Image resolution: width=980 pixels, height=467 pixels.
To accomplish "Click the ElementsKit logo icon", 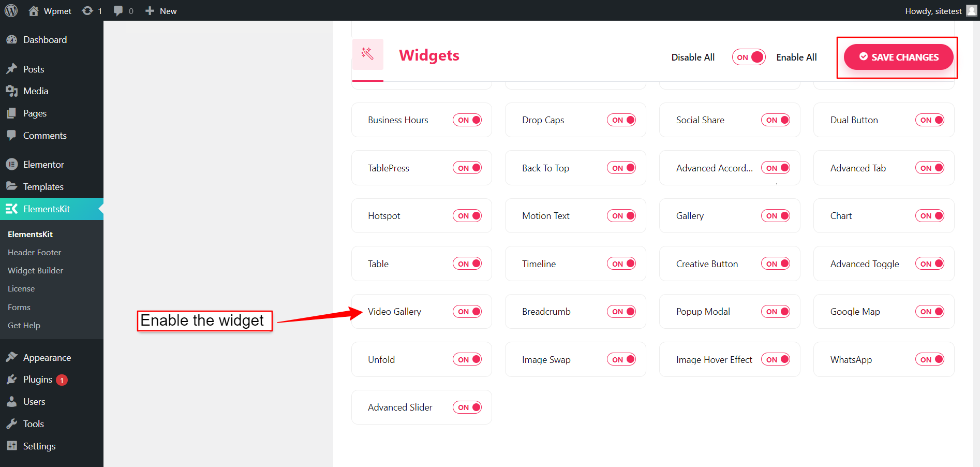I will click(11, 209).
